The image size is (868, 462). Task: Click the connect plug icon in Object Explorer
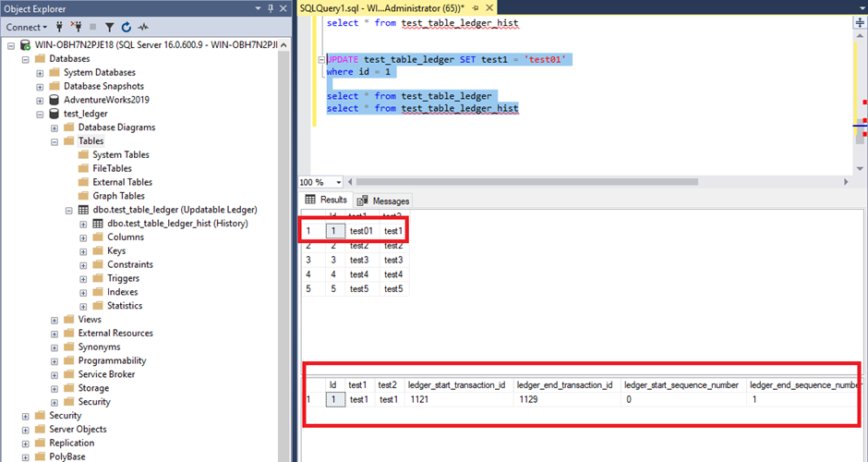[60, 27]
